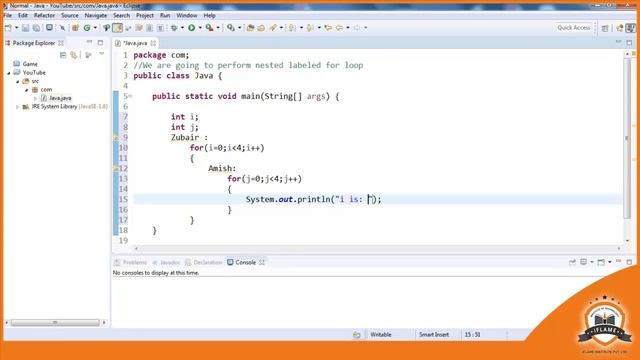Toggle Mark Occurrences highlighted toolbar button

click(x=118, y=28)
